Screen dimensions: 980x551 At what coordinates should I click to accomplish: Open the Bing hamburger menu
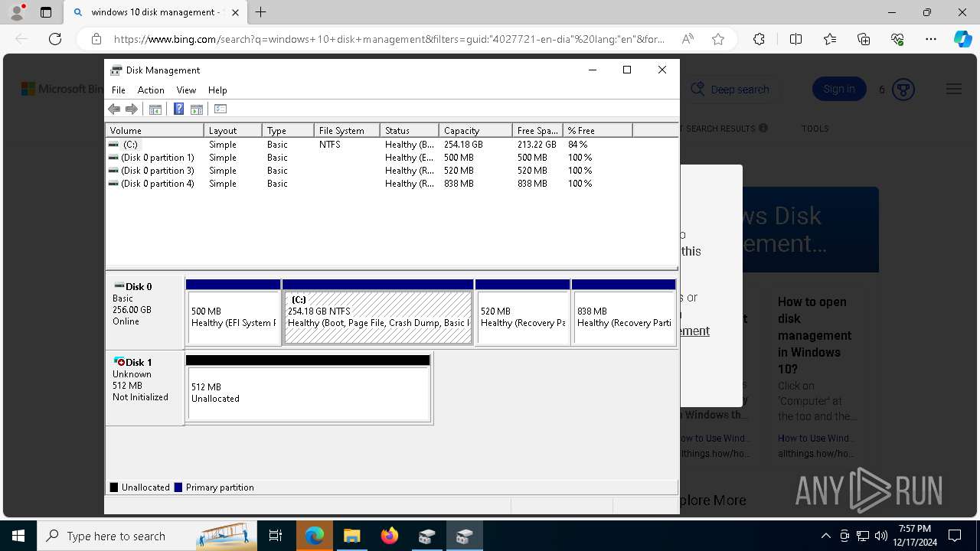coord(954,90)
